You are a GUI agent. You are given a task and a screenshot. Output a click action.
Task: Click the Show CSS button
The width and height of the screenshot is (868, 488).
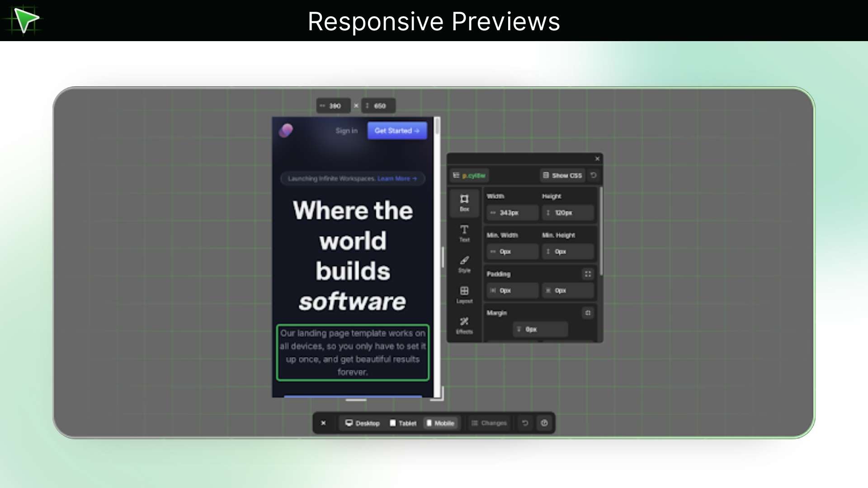pyautogui.click(x=562, y=175)
